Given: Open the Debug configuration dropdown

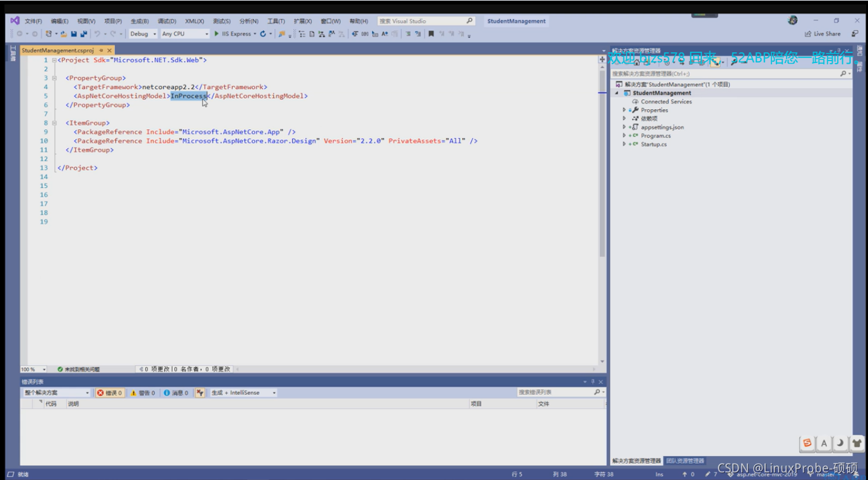Looking at the screenshot, I should click(143, 34).
